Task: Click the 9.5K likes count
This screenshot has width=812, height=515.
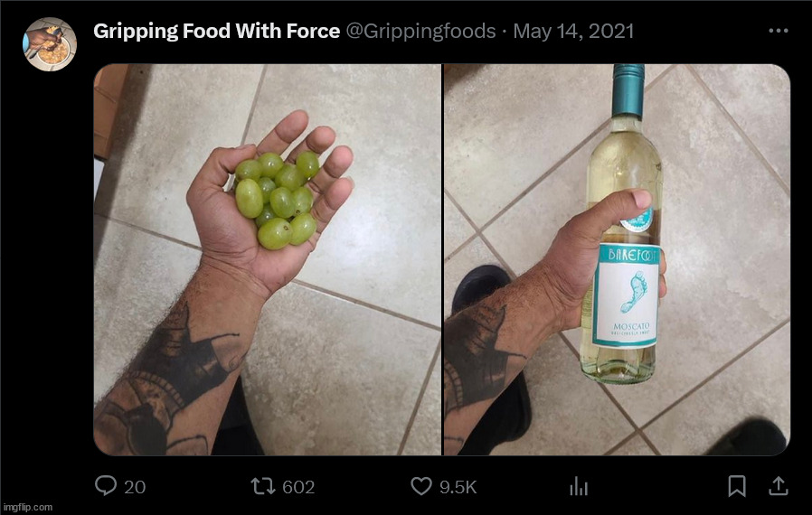Action: (x=458, y=488)
